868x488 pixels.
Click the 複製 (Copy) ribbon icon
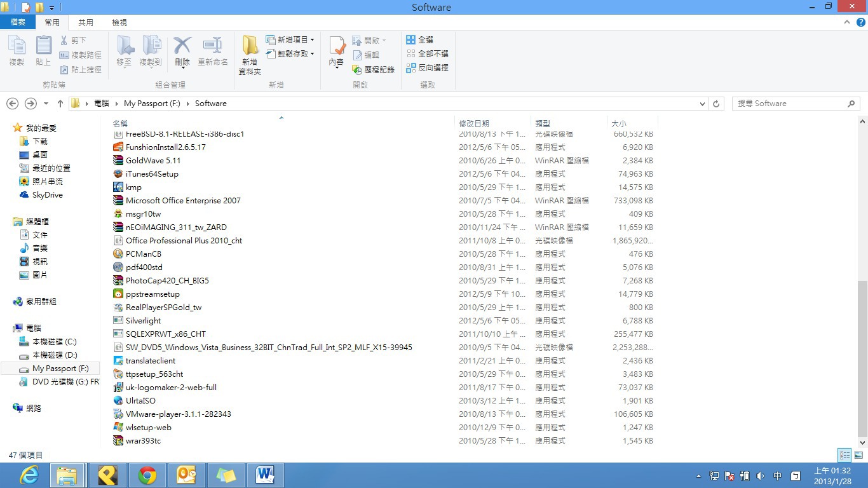pos(17,51)
